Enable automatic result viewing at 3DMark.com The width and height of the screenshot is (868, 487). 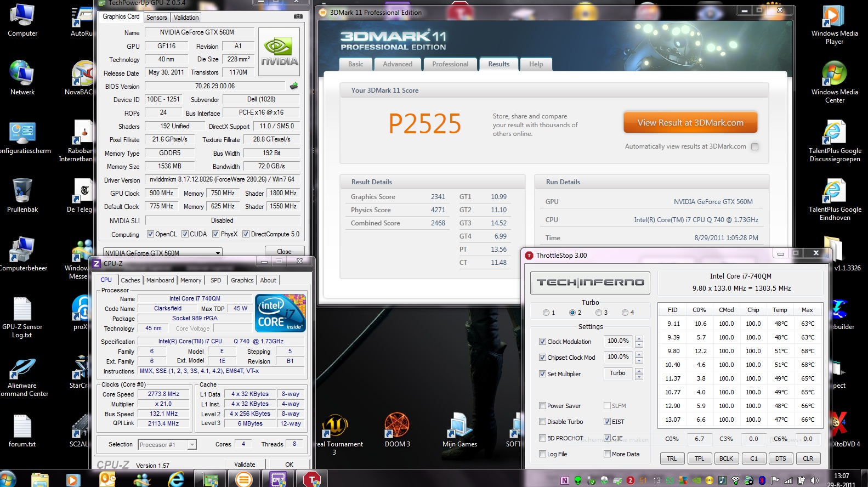click(x=754, y=146)
